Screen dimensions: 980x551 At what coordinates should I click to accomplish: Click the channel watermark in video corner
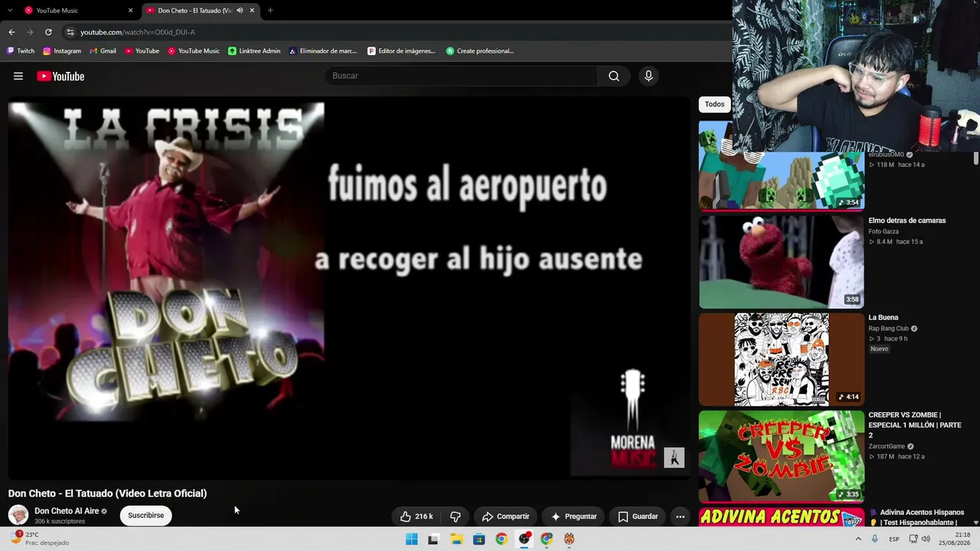[674, 458]
